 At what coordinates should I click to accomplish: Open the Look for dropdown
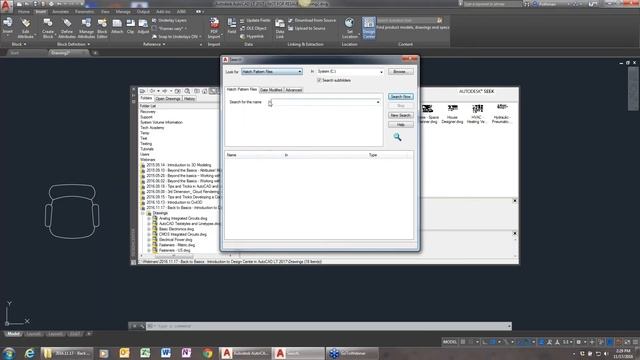coord(272,71)
